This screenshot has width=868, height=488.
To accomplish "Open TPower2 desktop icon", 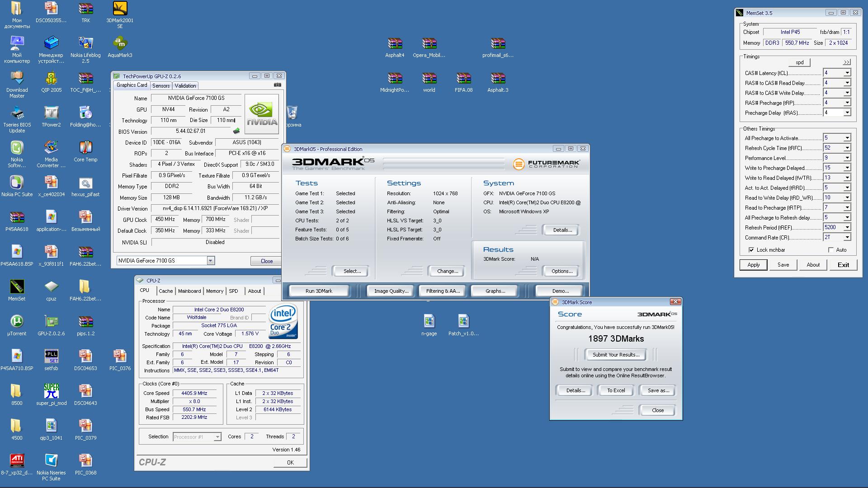I will tap(51, 117).
